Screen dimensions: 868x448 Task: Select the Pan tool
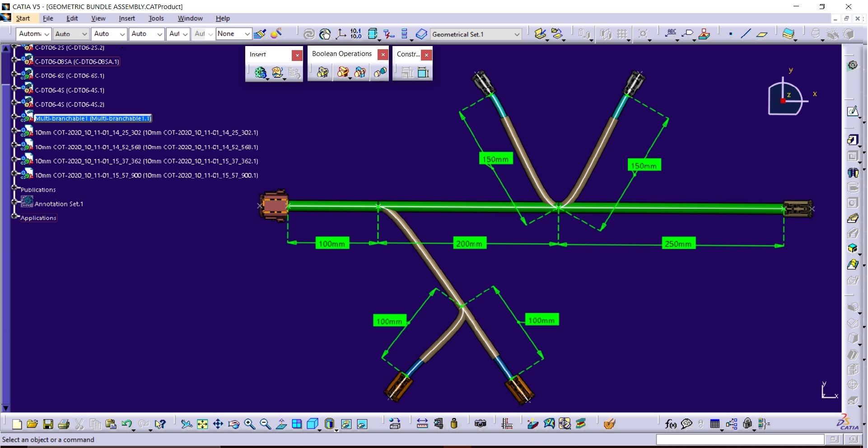(x=218, y=424)
